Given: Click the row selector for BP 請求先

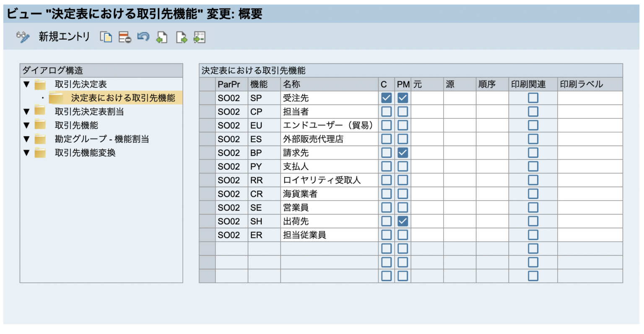Looking at the screenshot, I should tap(208, 152).
